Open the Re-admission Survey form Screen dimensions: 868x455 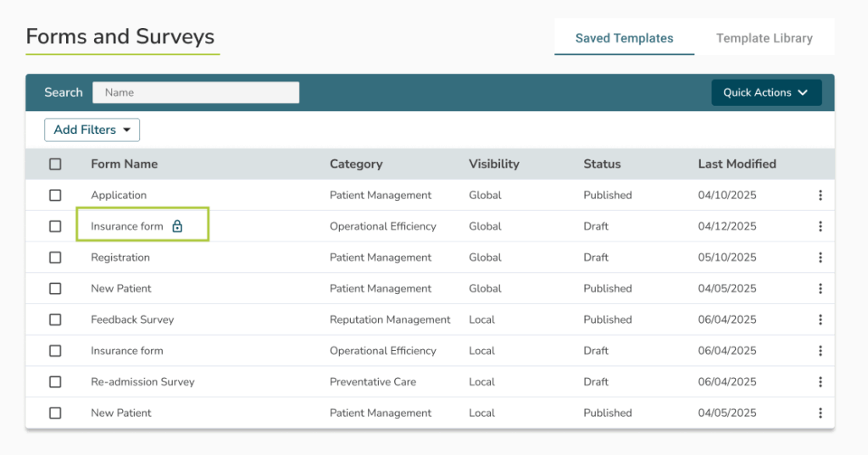142,382
